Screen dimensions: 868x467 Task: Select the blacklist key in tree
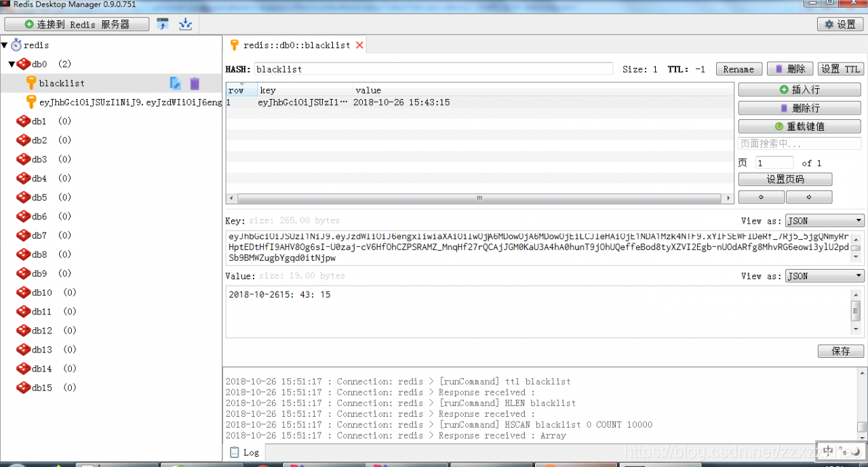62,83
